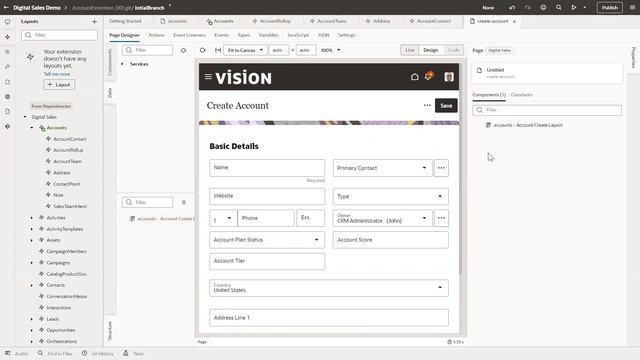The image size is (640, 360).
Task: Expand the Opportunities tree node
Action: point(32,330)
